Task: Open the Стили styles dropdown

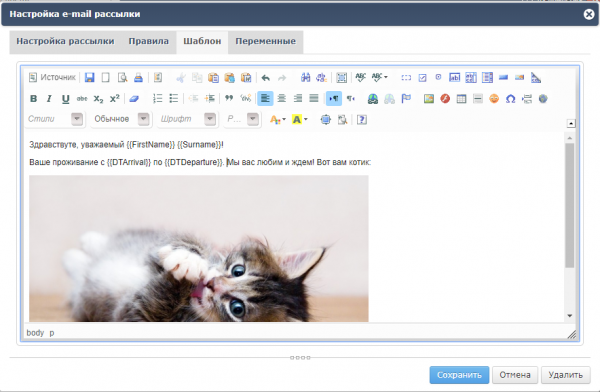Action: click(x=55, y=119)
